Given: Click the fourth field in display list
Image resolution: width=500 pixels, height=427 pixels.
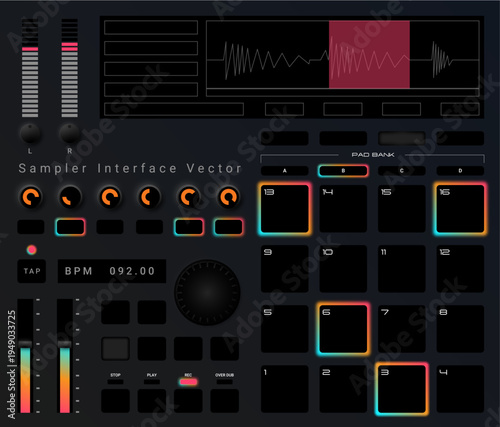Looking at the screenshot, I should pyautogui.click(x=151, y=90).
